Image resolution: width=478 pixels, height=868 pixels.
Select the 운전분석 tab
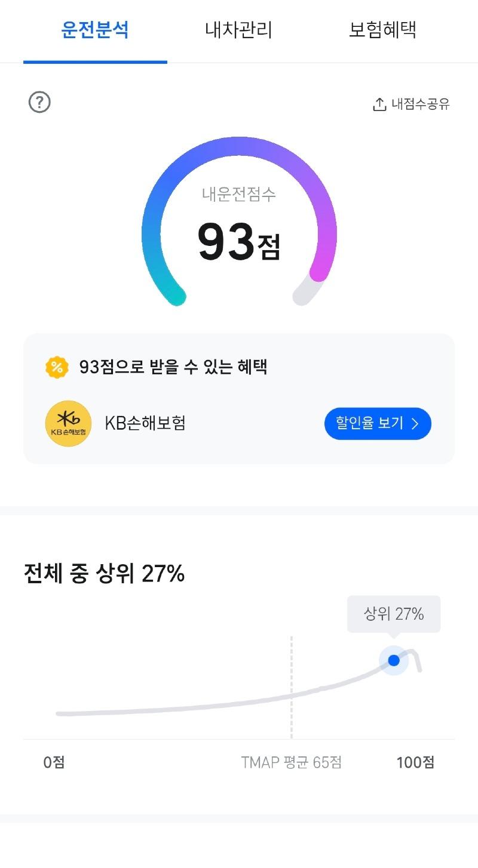tap(95, 30)
